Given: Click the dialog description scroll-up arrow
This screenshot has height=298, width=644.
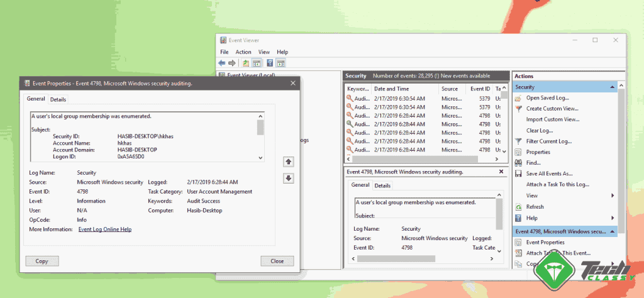Looking at the screenshot, I should click(260, 116).
